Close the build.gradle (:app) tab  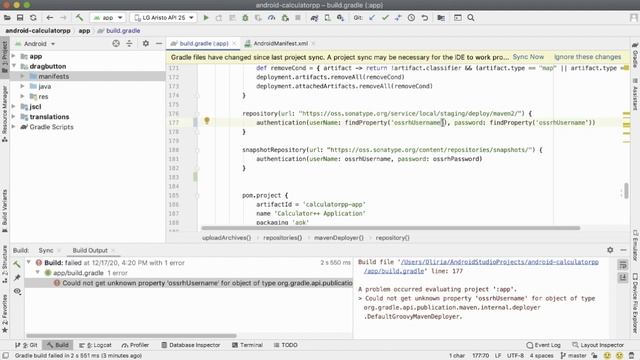[234, 43]
